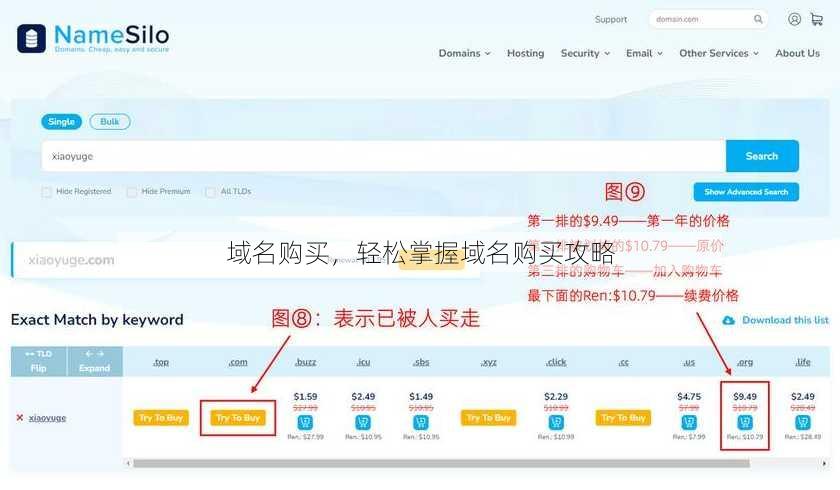
Task: Add the .click domain to cart
Action: tap(556, 423)
